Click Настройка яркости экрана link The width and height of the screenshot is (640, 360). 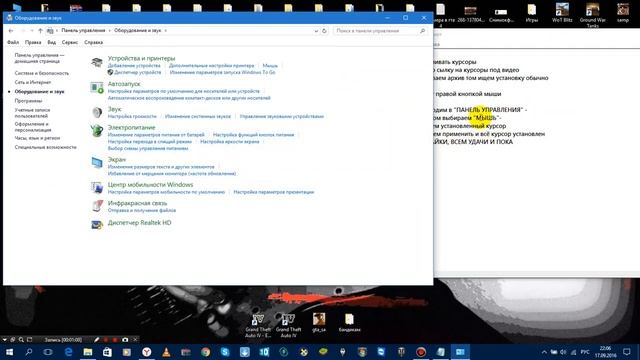point(229,142)
